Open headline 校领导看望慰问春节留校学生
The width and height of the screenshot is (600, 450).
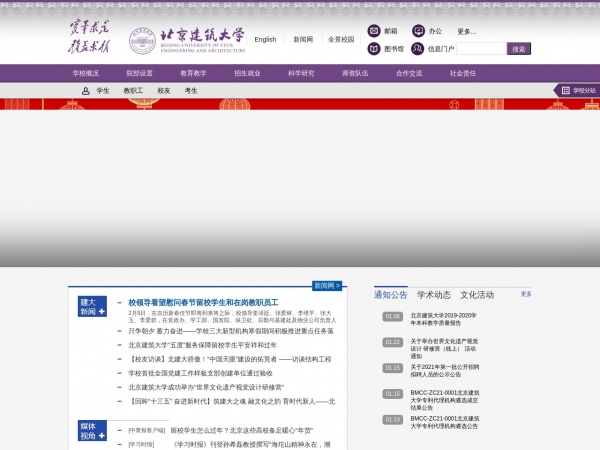point(203,302)
